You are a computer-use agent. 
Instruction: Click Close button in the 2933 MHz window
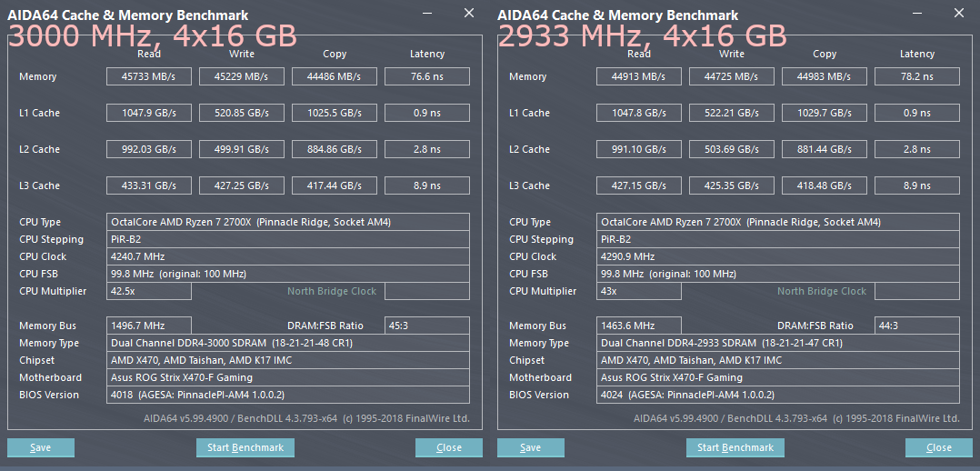click(939, 447)
